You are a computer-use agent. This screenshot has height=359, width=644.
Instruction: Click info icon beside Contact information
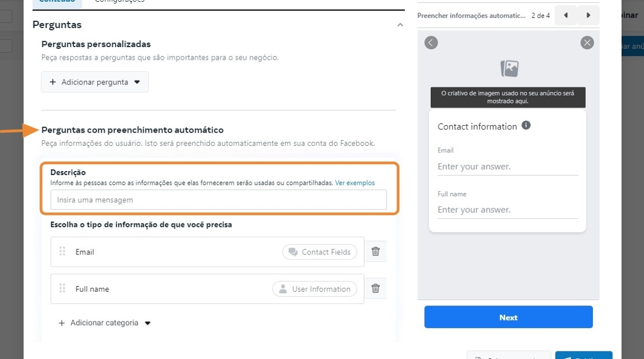coord(526,125)
